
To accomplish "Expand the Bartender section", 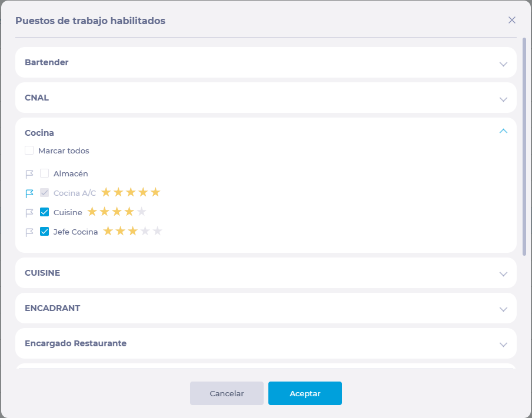I will (x=503, y=64).
